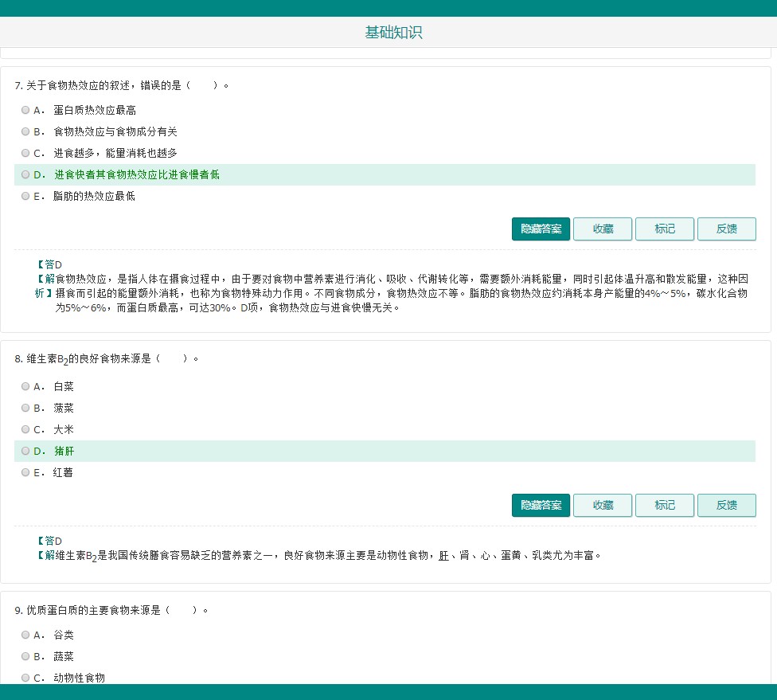Click the 基础知识 page heading
This screenshot has height=700, width=777.
(393, 33)
